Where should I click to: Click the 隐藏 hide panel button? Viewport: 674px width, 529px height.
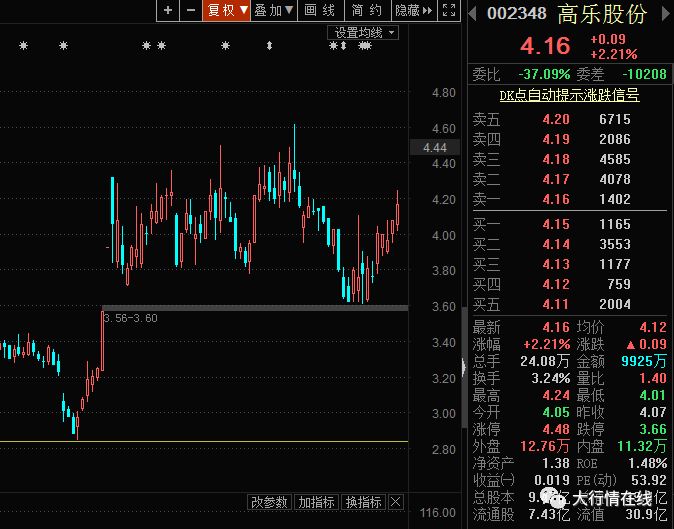[414, 10]
